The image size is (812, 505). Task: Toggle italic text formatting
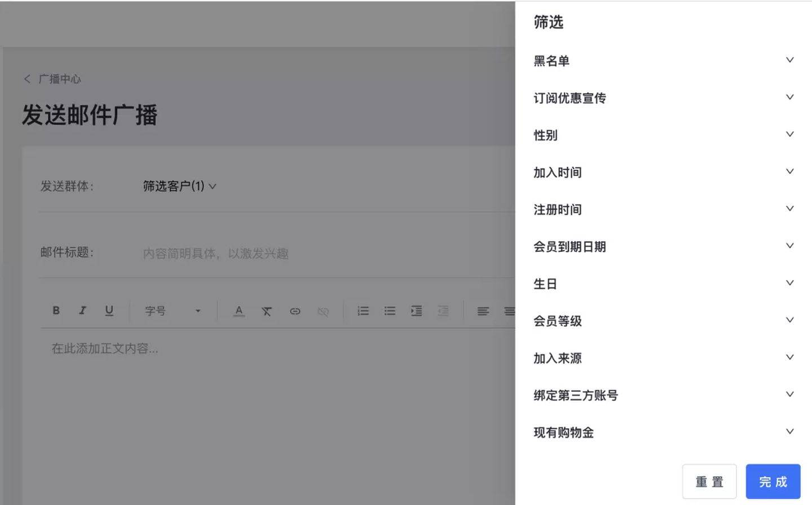(x=82, y=311)
